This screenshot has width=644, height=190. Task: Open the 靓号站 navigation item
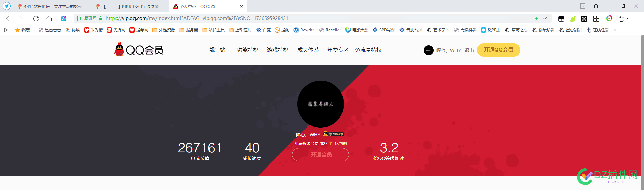217,50
